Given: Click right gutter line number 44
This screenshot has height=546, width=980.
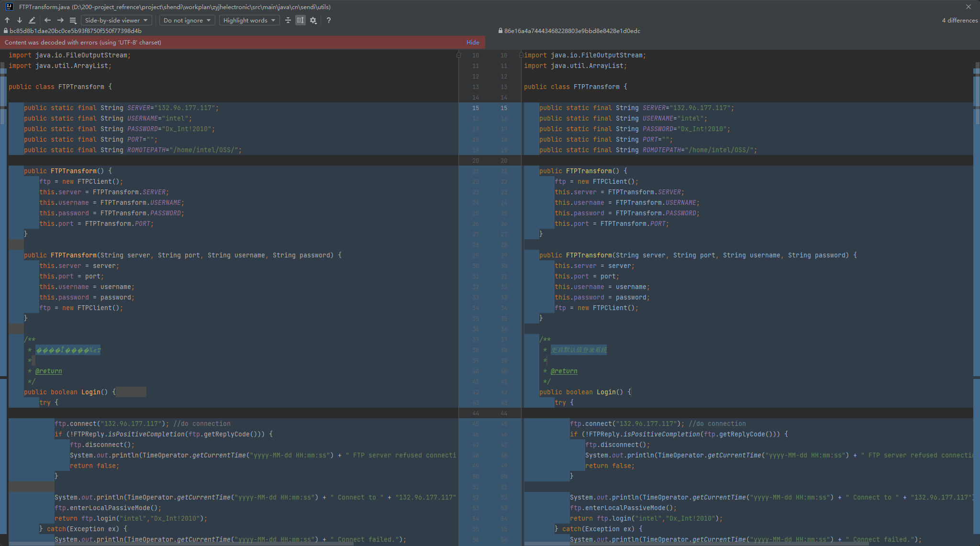Looking at the screenshot, I should point(503,413).
